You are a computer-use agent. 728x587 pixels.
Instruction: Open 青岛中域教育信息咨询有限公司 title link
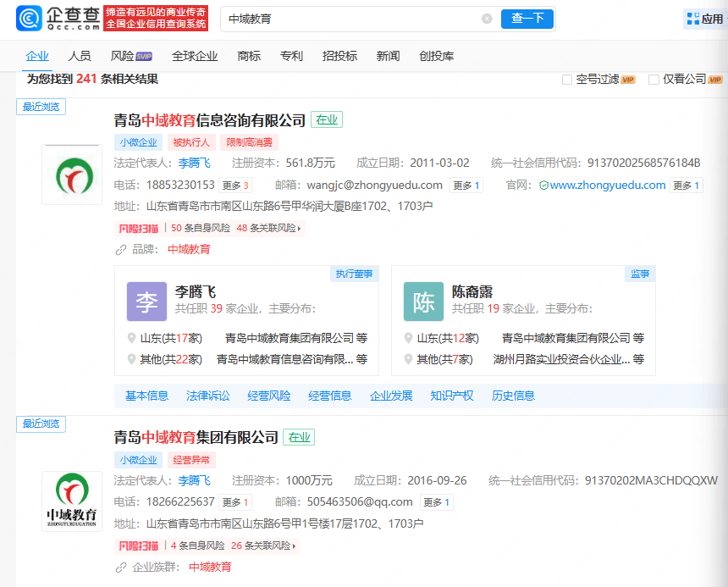tap(209, 121)
